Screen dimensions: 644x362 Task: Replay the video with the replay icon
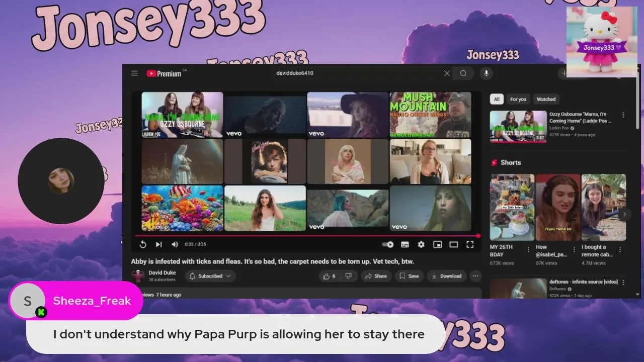click(143, 244)
